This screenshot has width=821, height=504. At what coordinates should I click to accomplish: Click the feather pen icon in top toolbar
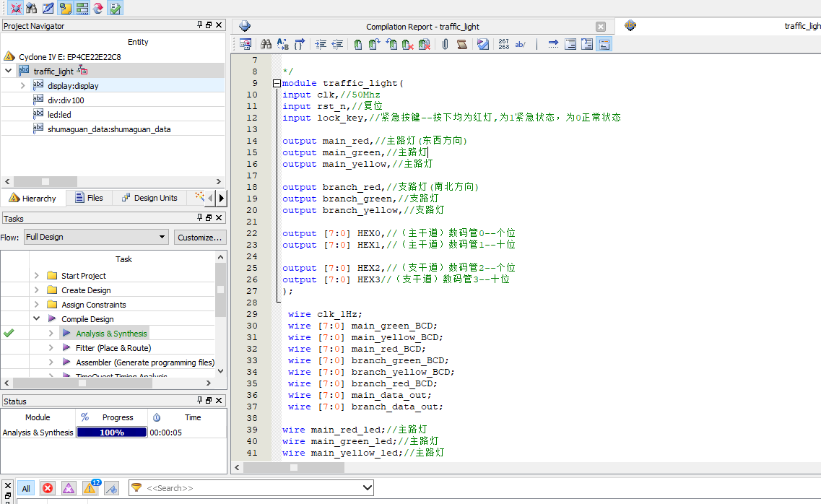point(48,8)
